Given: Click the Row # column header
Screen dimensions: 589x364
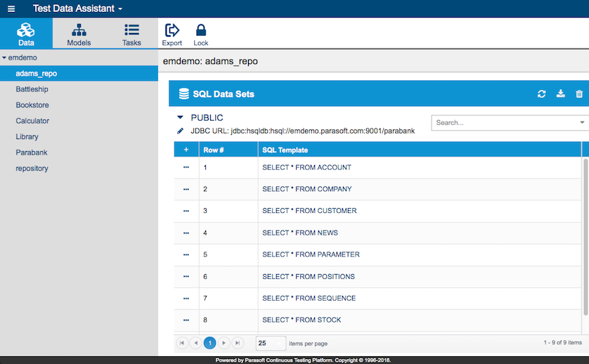Looking at the screenshot, I should [x=228, y=150].
